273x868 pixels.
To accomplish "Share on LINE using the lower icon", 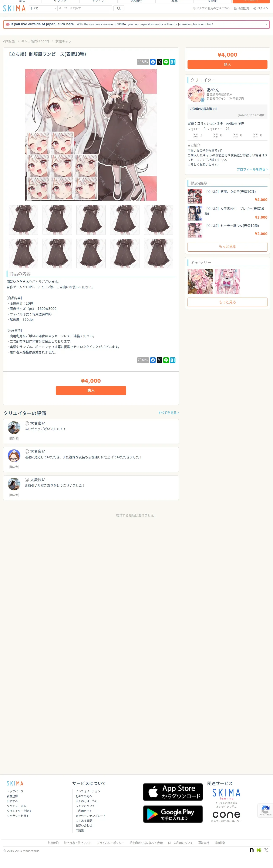I will pos(166,360).
